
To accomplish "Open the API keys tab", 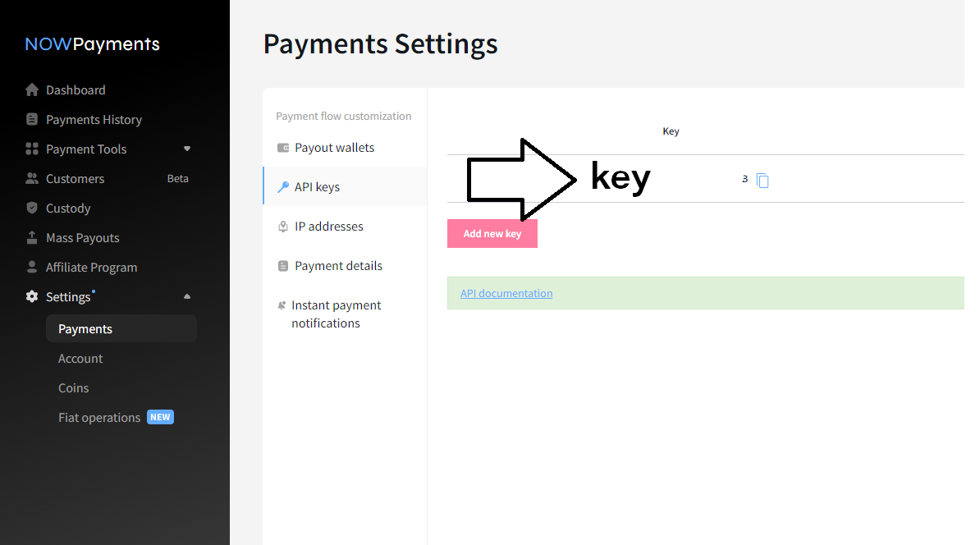I will [317, 187].
